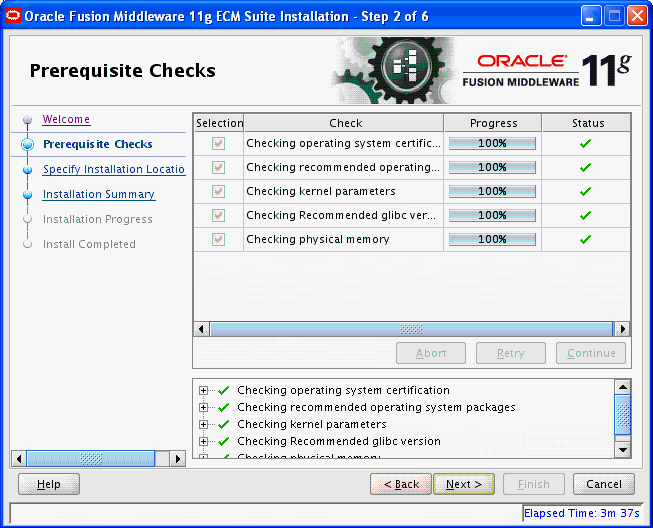The height and width of the screenshot is (528, 653).
Task: Click the Abort button
Action: point(431,353)
